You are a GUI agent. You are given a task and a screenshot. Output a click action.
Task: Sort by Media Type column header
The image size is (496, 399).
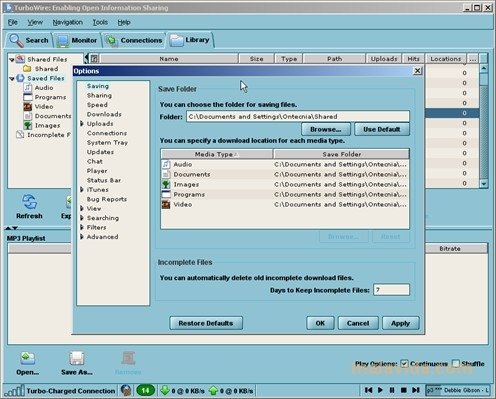click(x=217, y=154)
